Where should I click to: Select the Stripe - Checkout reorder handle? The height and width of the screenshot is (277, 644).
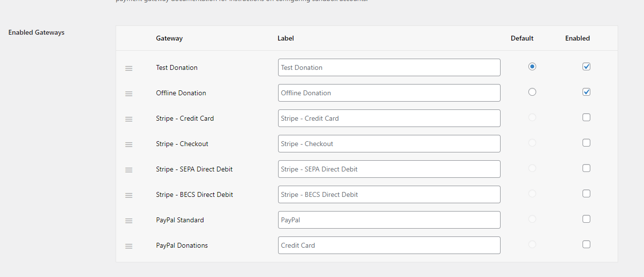click(x=129, y=145)
